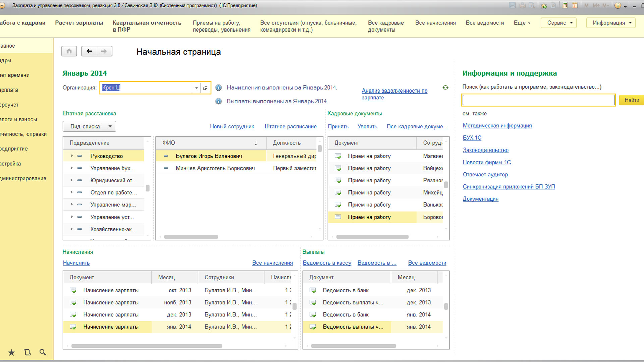Open the calculator in title toolbar
644x362 pixels.
pos(565,5)
